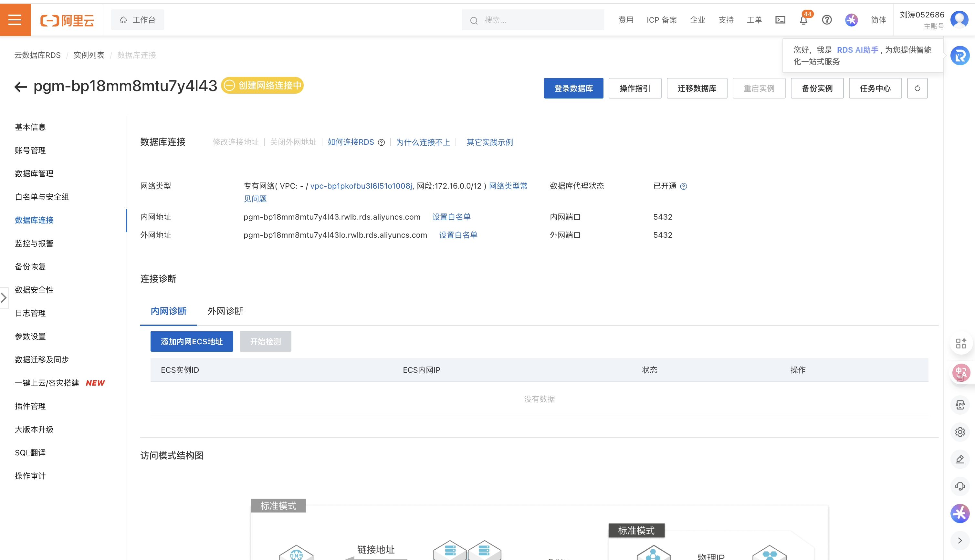Click the 登录数据库 button
Screen dimensions: 975x560
[573, 88]
